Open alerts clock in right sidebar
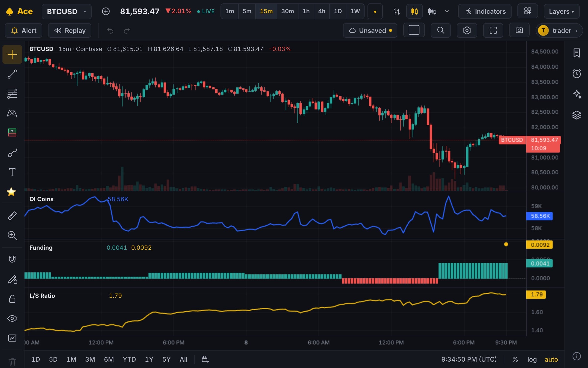588x368 pixels. (x=576, y=74)
